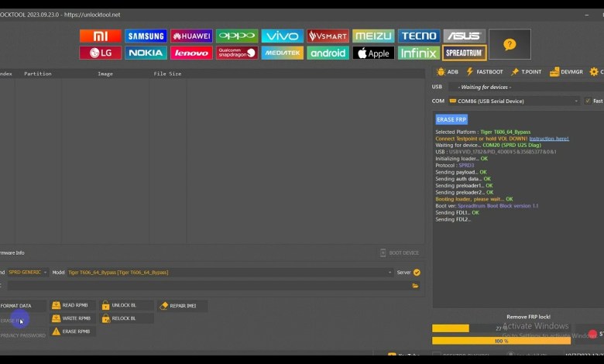
Task: Open the Apple brand section
Action: (373, 53)
